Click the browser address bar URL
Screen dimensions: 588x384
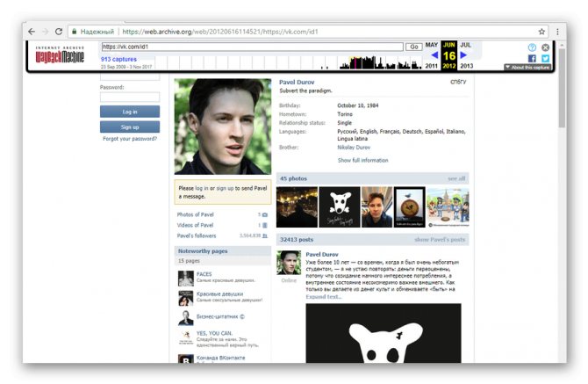(220, 32)
